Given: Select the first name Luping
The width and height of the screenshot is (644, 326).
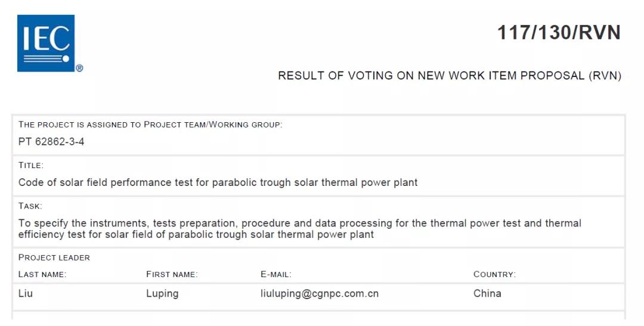Looking at the screenshot, I should tap(162, 294).
